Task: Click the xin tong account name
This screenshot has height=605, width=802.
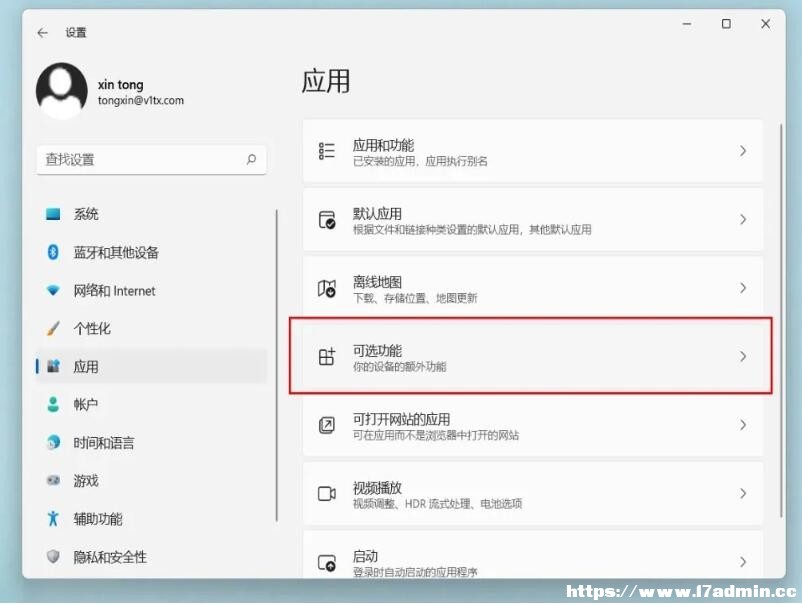Action: 121,84
